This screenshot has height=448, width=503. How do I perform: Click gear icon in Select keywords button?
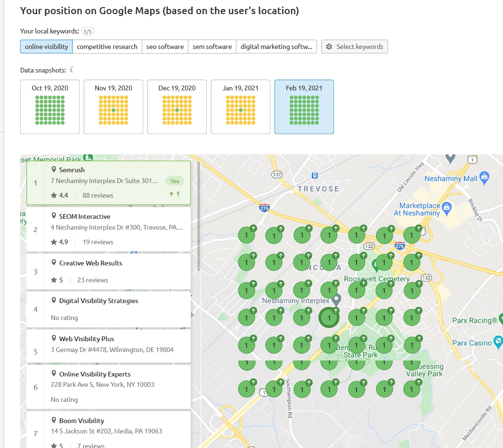click(x=329, y=47)
